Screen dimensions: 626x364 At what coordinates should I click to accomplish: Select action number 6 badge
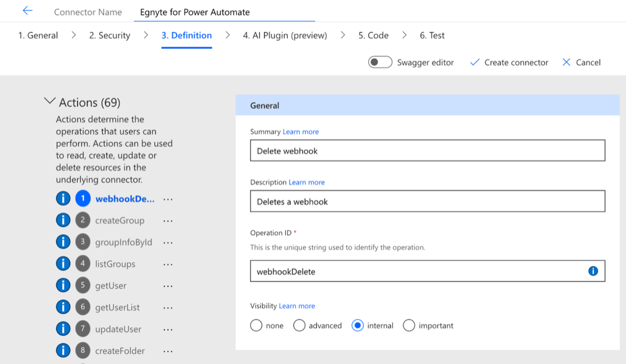coord(83,307)
